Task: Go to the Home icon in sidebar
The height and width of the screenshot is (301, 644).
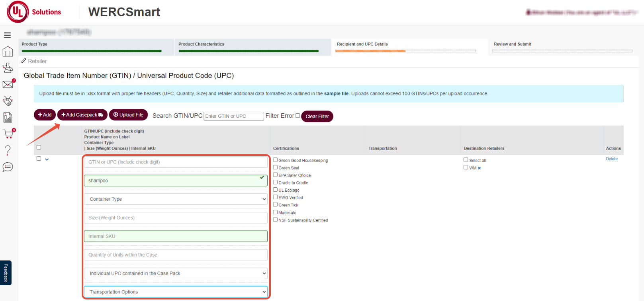Action: 8,51
